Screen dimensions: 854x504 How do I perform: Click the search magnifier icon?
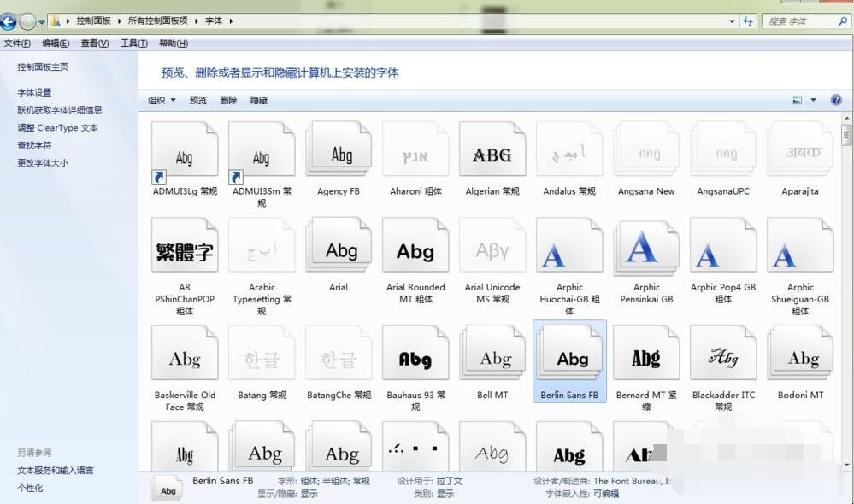843,21
